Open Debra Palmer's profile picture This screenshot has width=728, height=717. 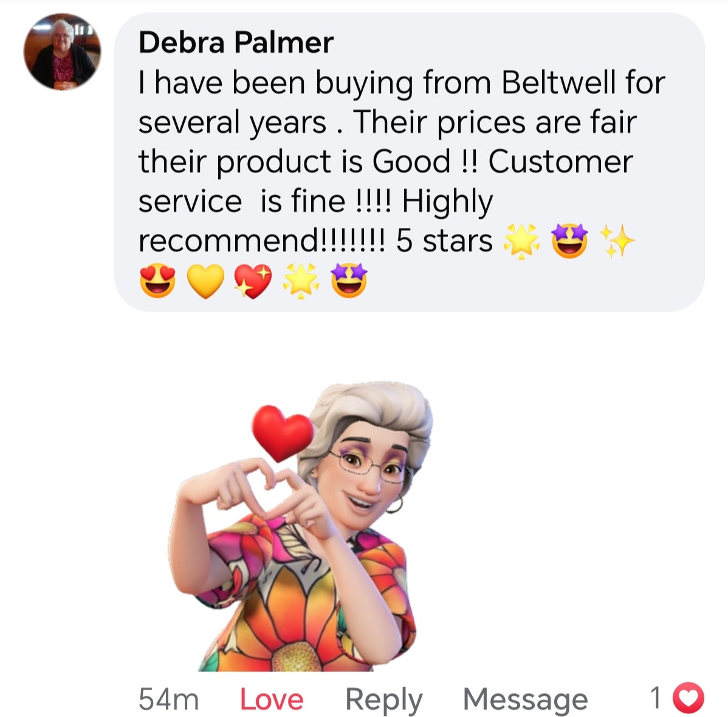coord(62,52)
